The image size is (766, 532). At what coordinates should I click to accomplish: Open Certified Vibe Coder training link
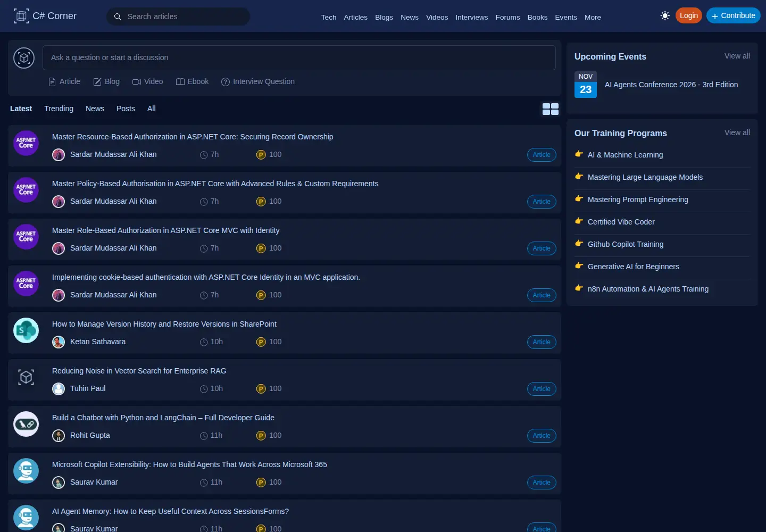(x=621, y=222)
